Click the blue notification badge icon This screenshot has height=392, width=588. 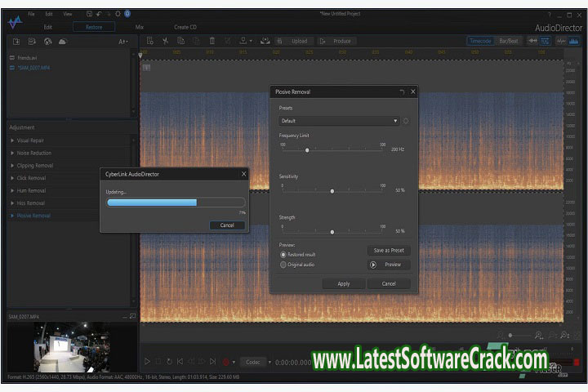pyautogui.click(x=127, y=14)
